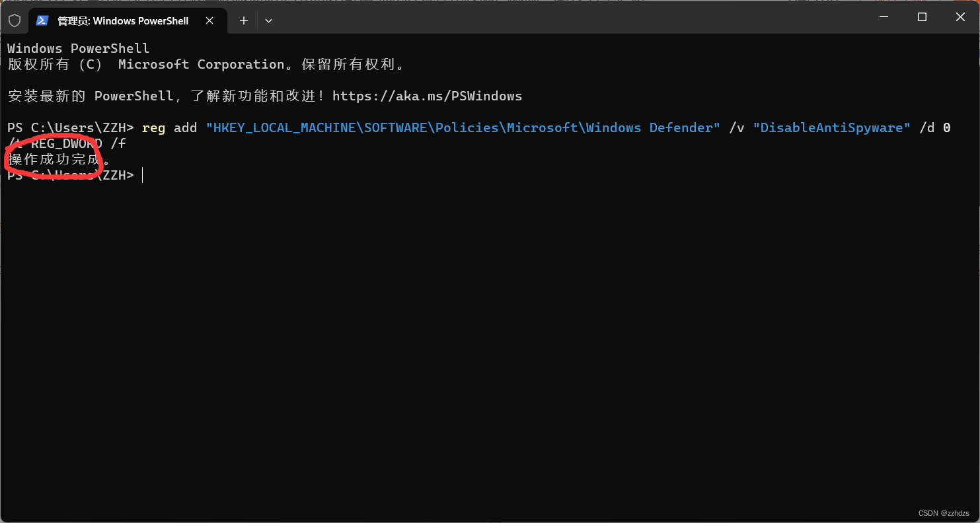Click the 'reg' command word
This screenshot has height=523, width=980.
[x=153, y=128]
